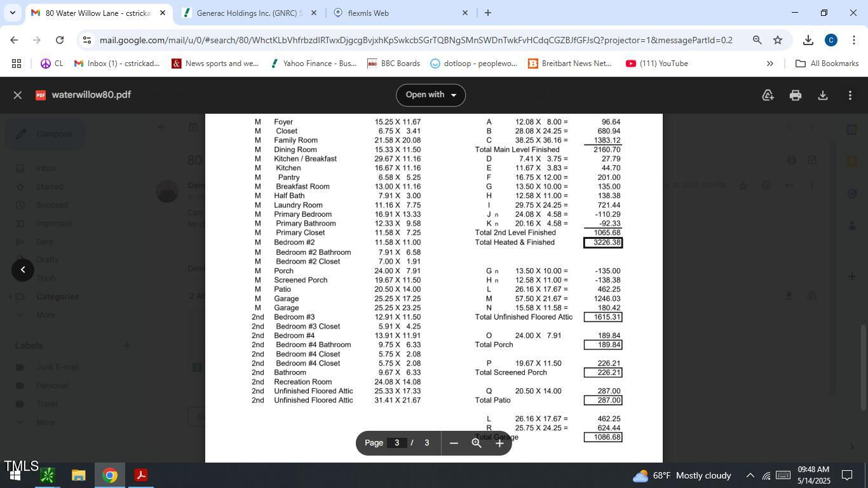
Task: Click the Chrome taskbar icon
Action: tap(110, 475)
